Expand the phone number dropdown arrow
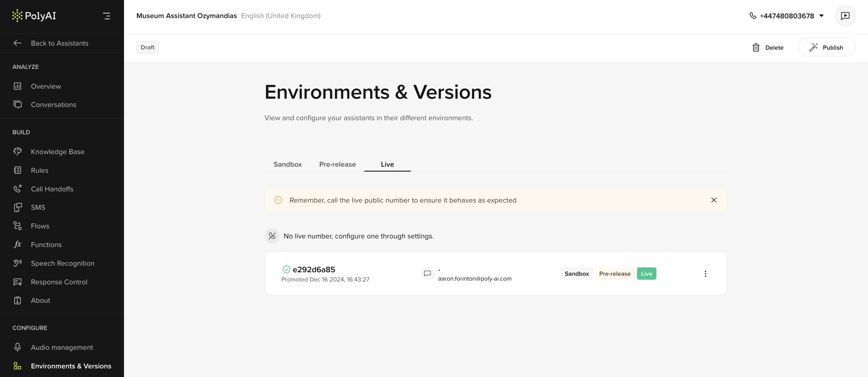The height and width of the screenshot is (377, 868). [821, 16]
